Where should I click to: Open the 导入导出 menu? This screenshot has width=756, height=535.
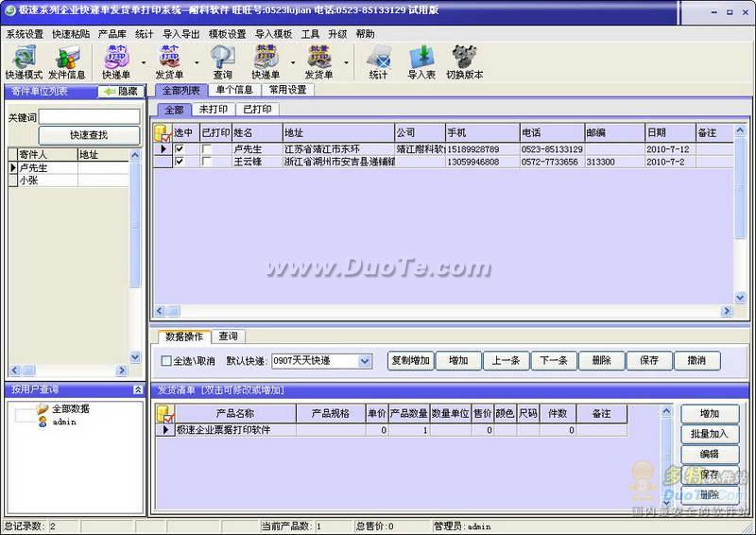180,34
